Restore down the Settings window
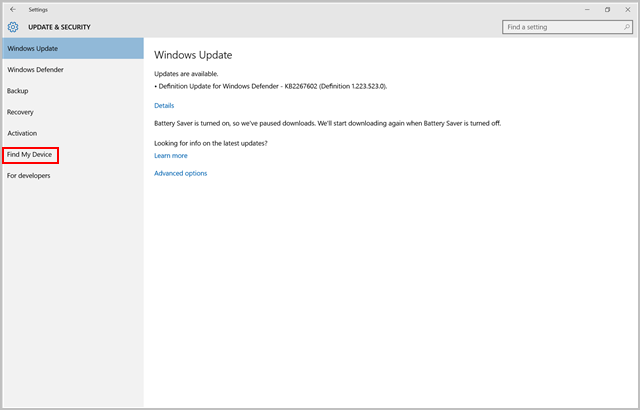The height and width of the screenshot is (410, 640). pyautogui.click(x=607, y=9)
